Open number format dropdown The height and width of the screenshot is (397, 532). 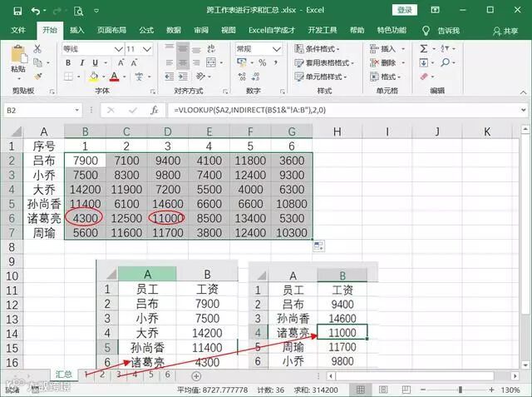(277, 49)
